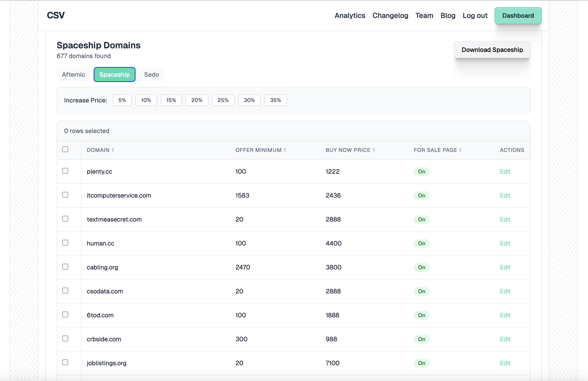The width and height of the screenshot is (588, 381).
Task: Sort by Buy Now Price arrow icon
Action: [x=374, y=150]
